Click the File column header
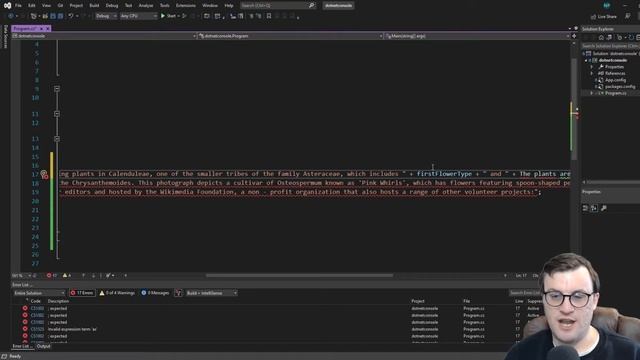 [x=467, y=301]
